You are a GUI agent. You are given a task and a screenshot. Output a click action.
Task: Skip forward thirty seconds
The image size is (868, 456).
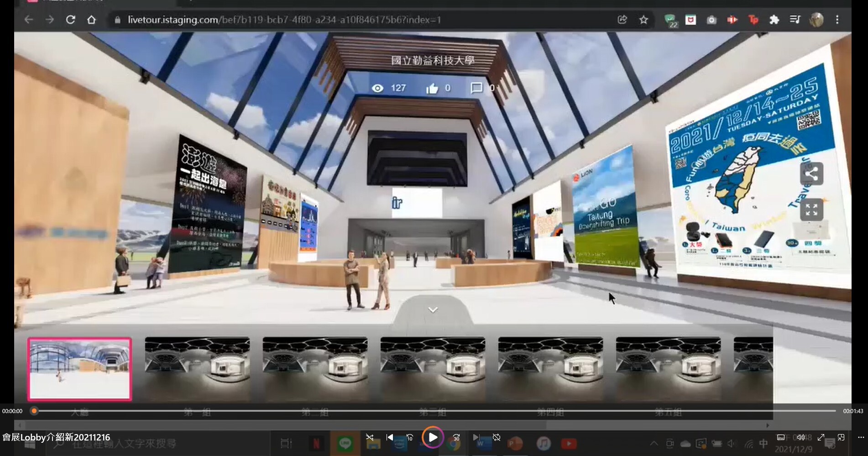pyautogui.click(x=456, y=437)
